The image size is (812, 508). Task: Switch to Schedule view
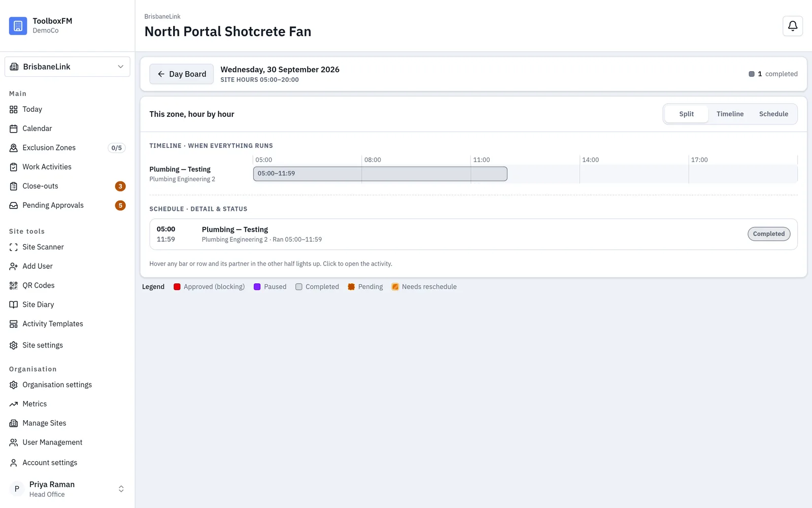773,114
